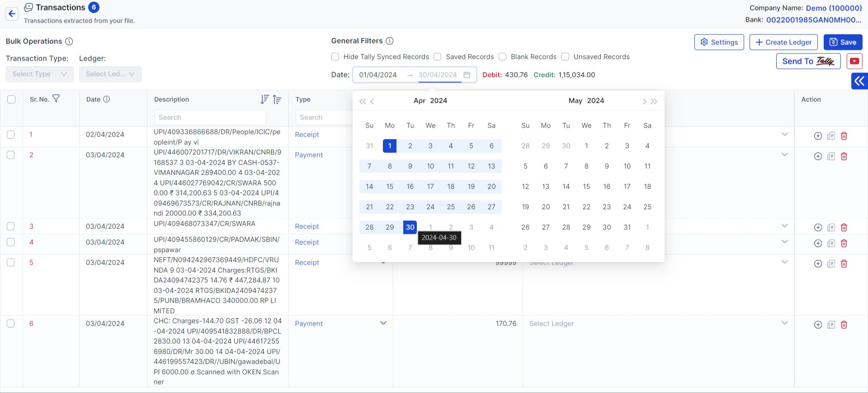868x393 pixels.
Task: Select the checkbox for row 6
Action: [11, 324]
